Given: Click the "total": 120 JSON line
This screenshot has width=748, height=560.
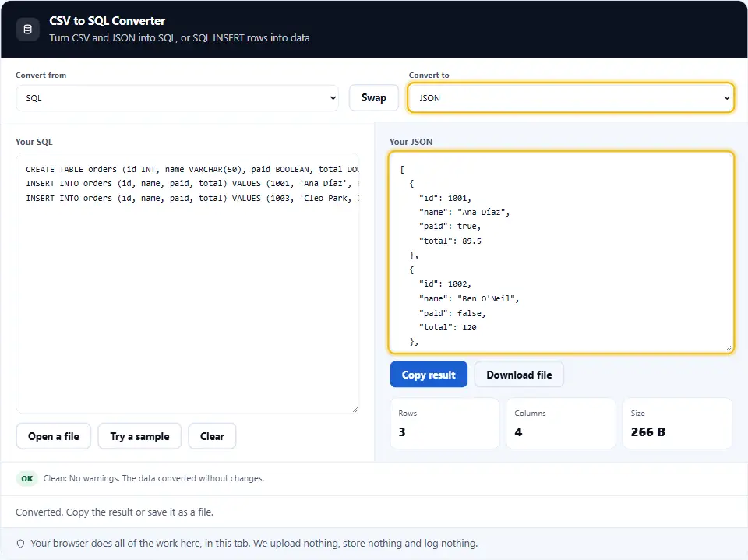Looking at the screenshot, I should coord(447,327).
